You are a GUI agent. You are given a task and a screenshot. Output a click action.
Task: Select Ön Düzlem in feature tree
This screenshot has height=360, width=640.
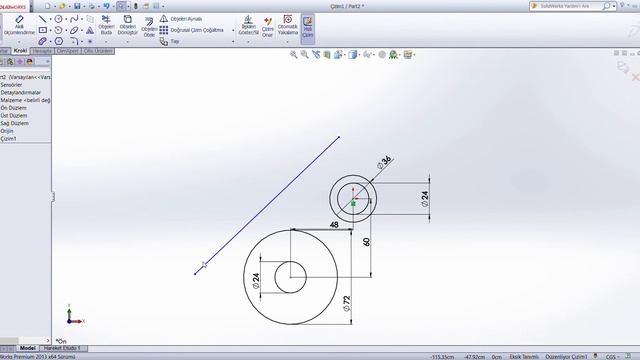click(x=13, y=108)
